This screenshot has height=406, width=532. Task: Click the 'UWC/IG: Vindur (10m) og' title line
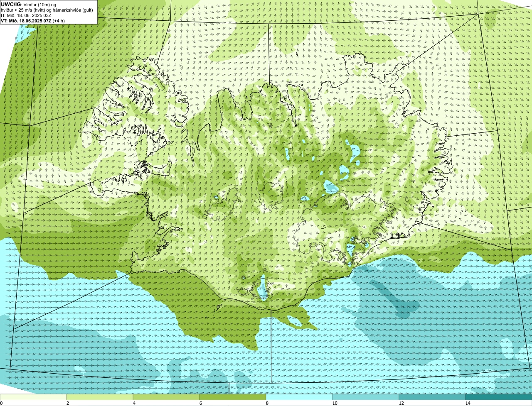point(29,4)
